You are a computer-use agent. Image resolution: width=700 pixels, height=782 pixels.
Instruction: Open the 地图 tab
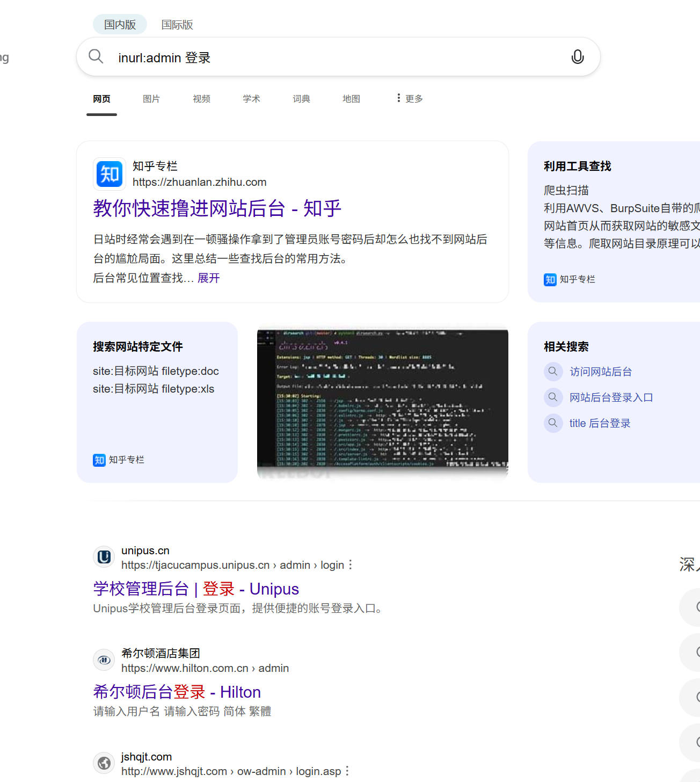tap(351, 99)
